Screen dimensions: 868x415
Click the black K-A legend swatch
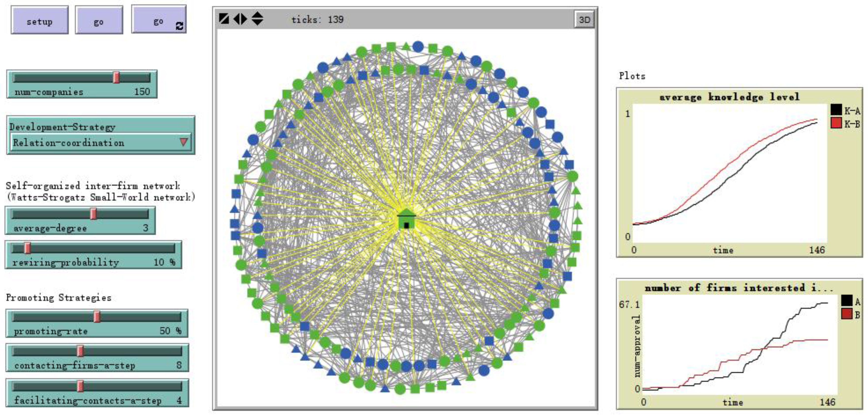[x=836, y=110]
